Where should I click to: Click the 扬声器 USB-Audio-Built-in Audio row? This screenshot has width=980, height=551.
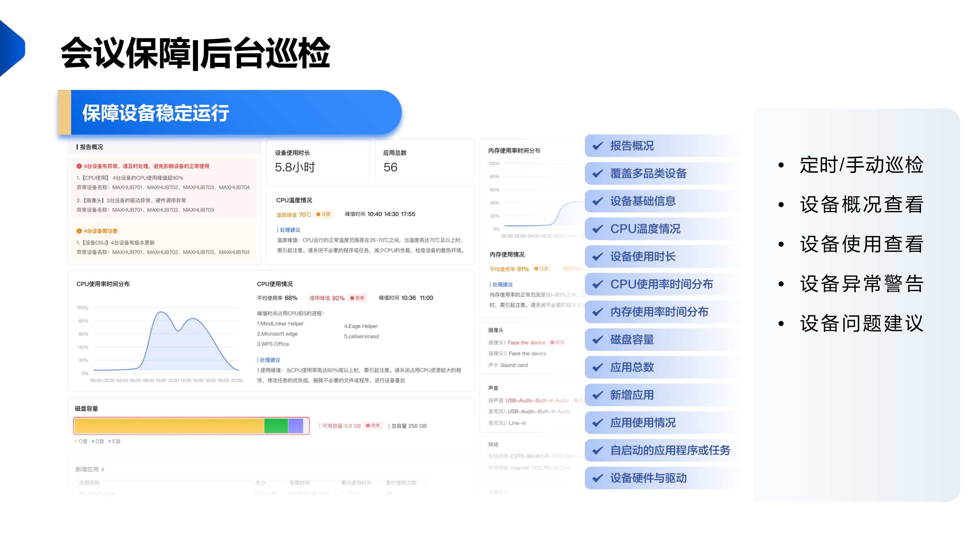click(x=528, y=401)
